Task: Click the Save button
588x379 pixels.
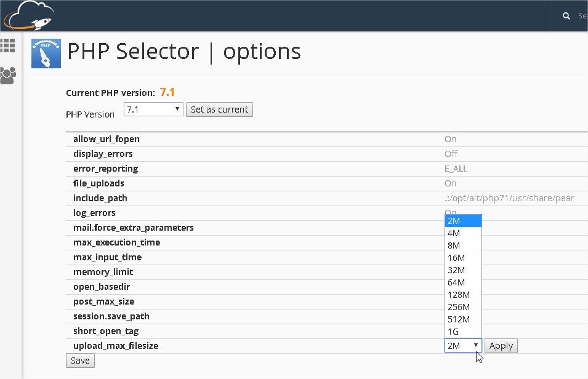Action: 80,361
